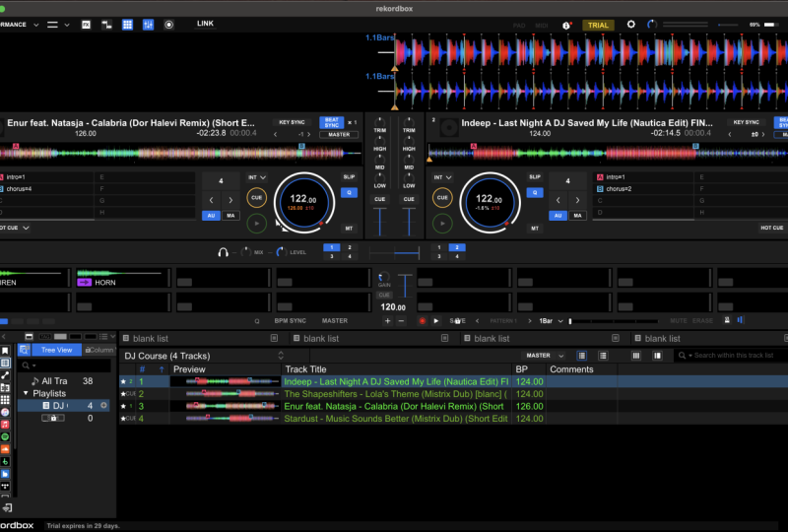The image size is (788, 532).
Task: Toggle the sampler sequencer panel icon
Action: coord(106,25)
